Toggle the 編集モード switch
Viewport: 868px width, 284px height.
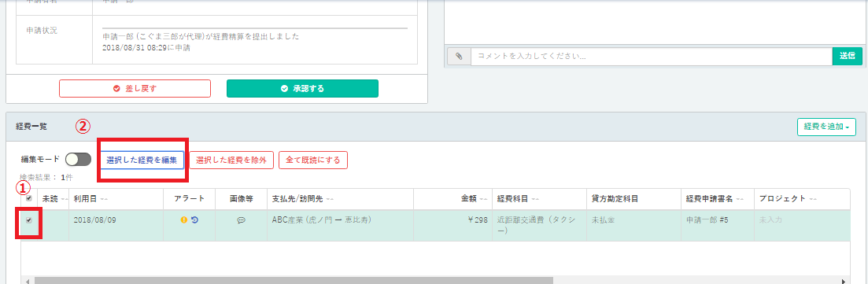(x=78, y=160)
